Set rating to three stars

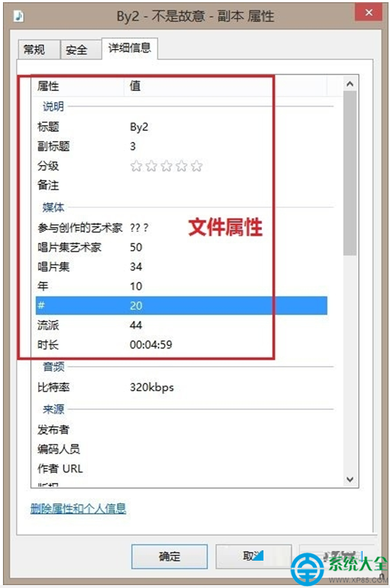(167, 166)
